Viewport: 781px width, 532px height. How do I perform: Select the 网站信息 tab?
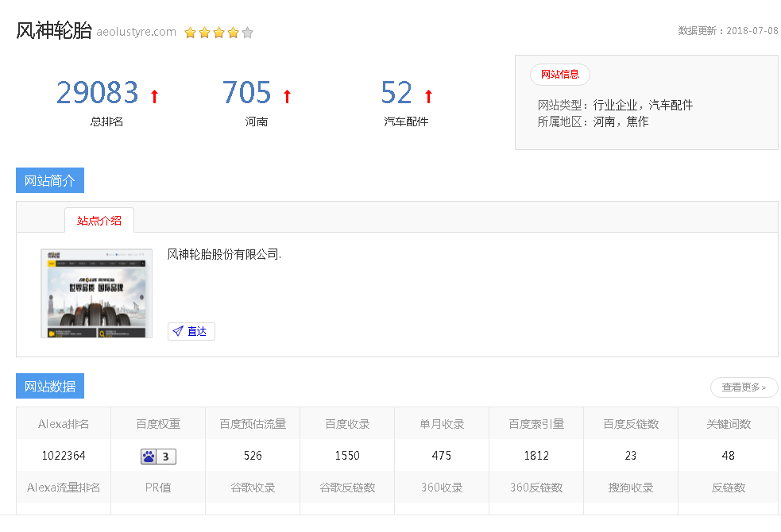(x=560, y=75)
